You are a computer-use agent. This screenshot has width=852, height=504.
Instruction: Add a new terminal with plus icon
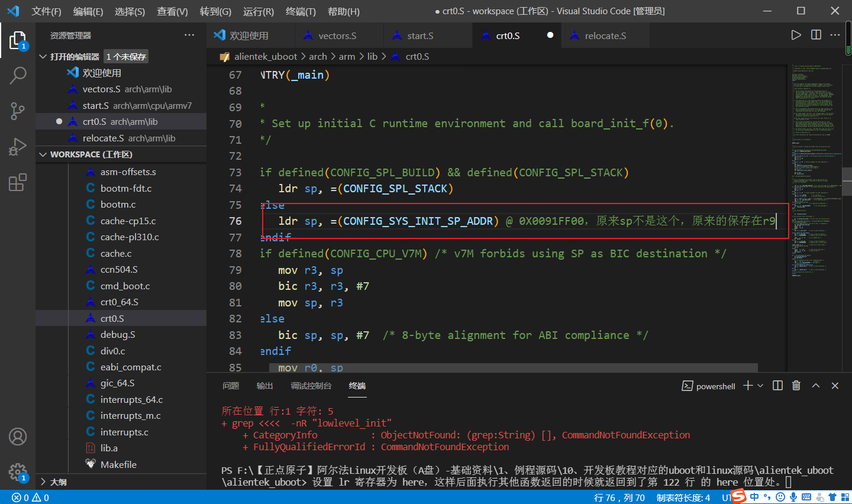[x=748, y=386]
